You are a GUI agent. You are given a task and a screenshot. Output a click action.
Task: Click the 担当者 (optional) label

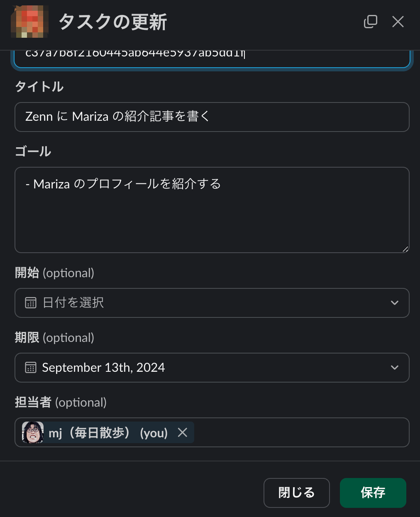click(x=61, y=402)
